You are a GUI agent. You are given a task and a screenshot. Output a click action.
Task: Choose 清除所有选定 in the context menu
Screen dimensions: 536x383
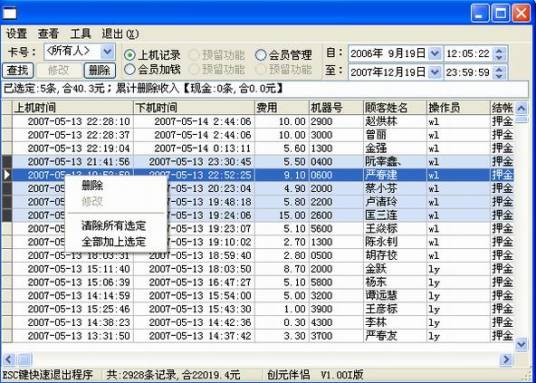tap(113, 226)
